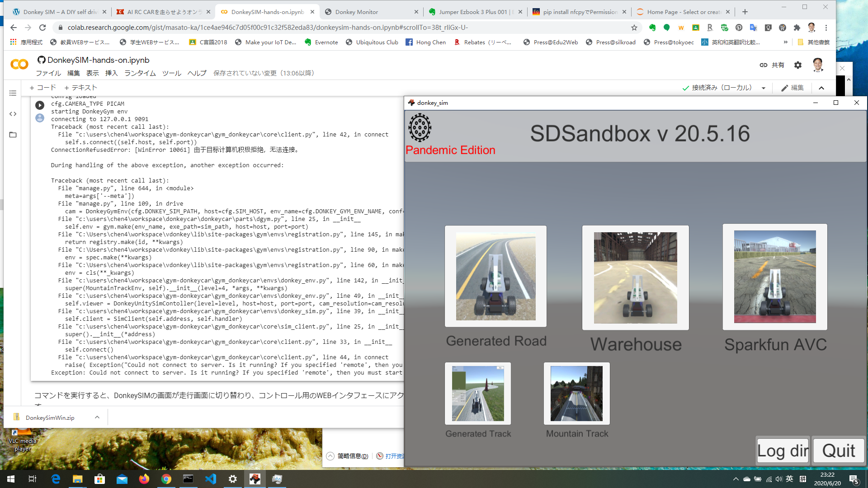
Task: Open File Explorer from the taskbar
Action: (x=78, y=479)
